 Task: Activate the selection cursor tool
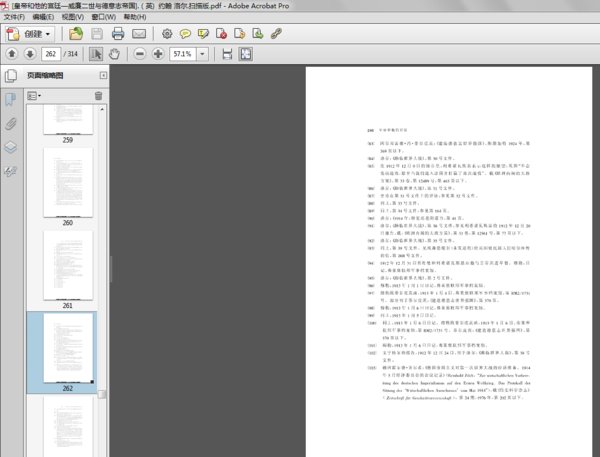click(x=96, y=54)
